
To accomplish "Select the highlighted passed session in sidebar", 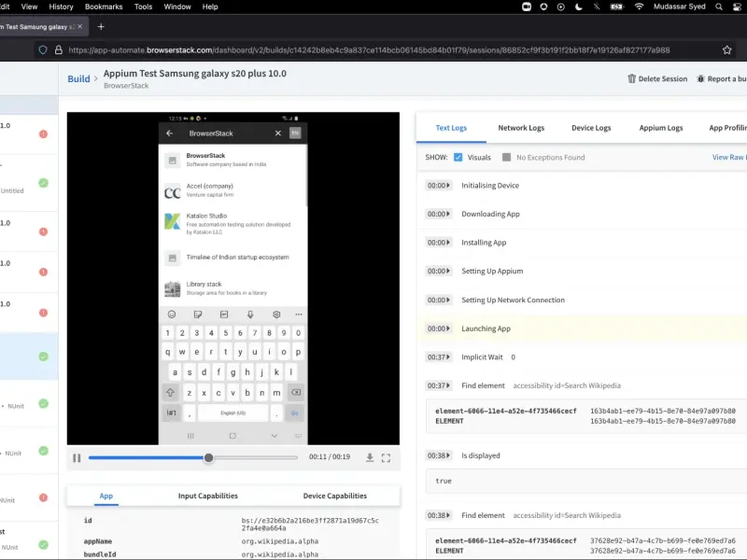I will click(29, 357).
